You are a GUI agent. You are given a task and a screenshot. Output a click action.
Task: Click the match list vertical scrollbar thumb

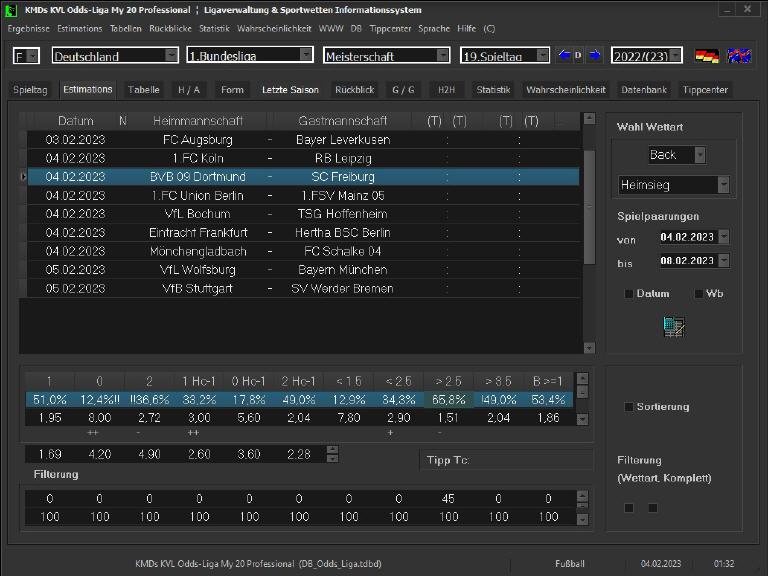(589, 207)
